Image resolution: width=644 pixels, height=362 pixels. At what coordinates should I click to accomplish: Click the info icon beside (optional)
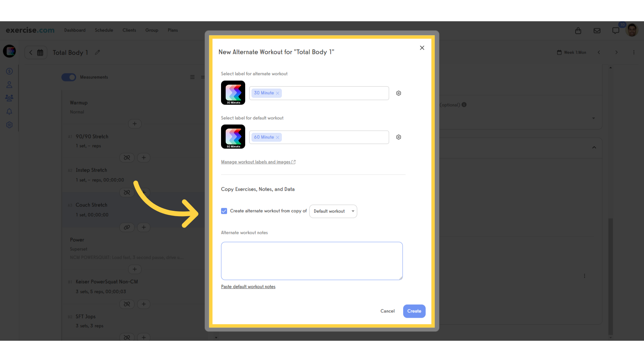click(x=464, y=105)
